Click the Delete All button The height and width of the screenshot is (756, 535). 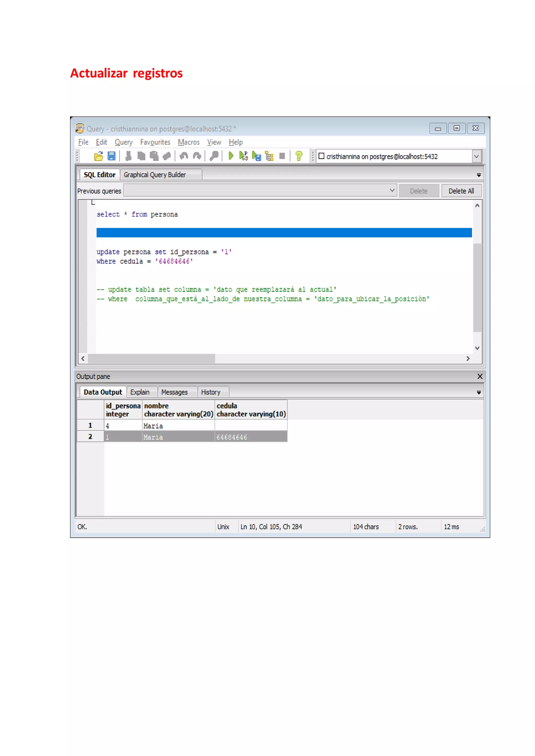[x=461, y=191]
